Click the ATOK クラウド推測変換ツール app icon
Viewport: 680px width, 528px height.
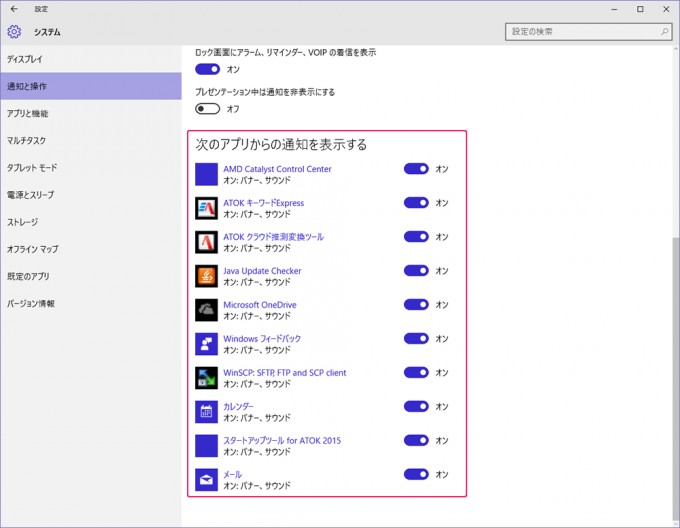206,242
